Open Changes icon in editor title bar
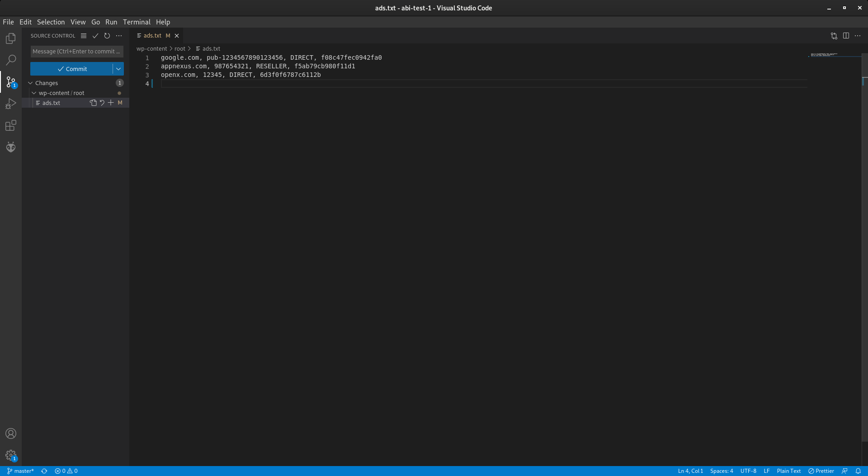Image resolution: width=868 pixels, height=476 pixels. pyautogui.click(x=834, y=36)
